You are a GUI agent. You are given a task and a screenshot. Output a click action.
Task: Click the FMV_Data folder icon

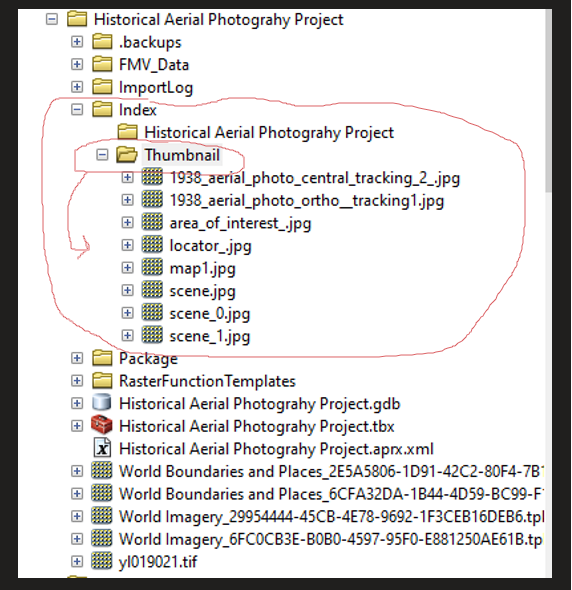point(102,64)
